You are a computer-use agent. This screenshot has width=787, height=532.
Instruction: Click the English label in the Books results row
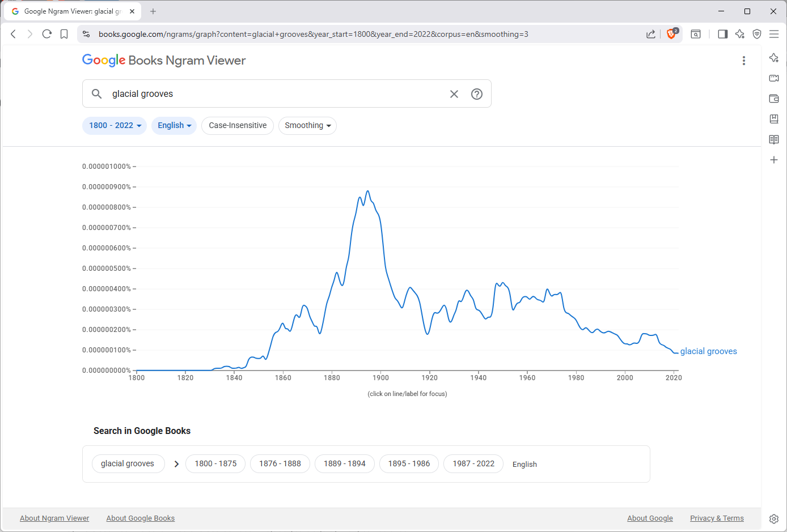tap(524, 464)
